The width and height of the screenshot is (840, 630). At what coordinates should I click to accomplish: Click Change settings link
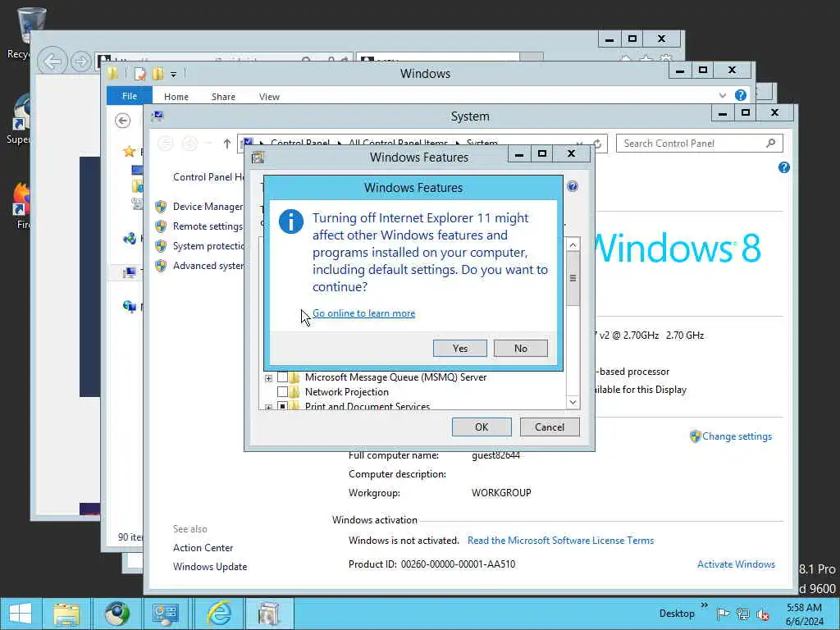(x=737, y=436)
